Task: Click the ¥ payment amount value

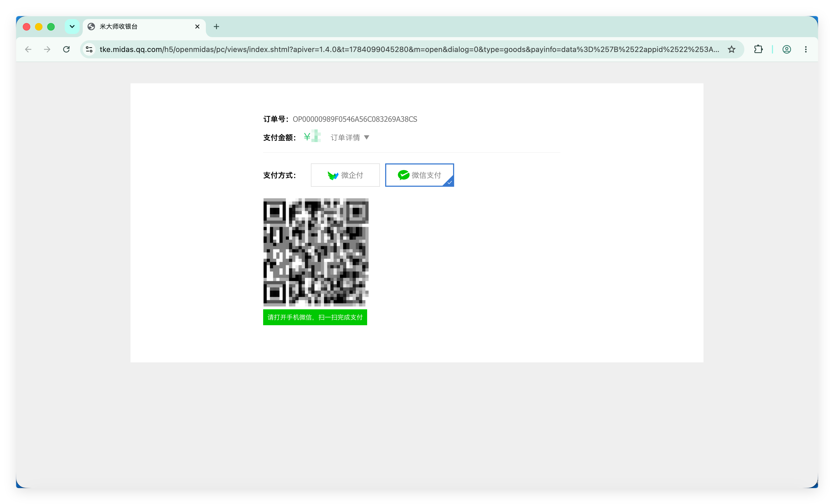Action: coord(312,136)
